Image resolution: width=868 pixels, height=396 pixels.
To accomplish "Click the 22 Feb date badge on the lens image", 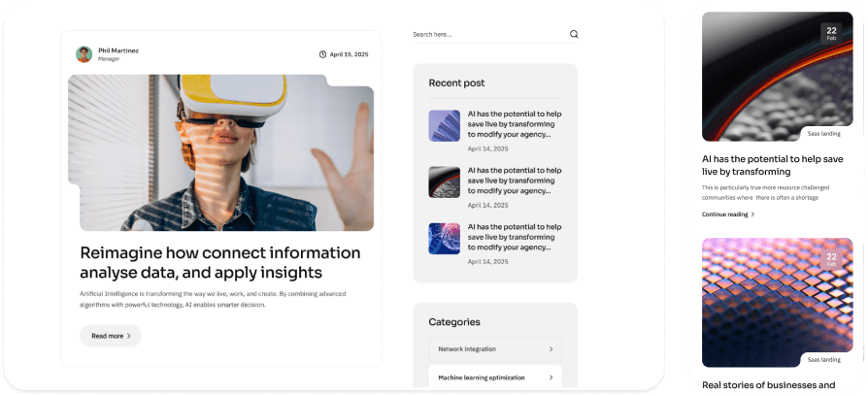I will coord(831,33).
